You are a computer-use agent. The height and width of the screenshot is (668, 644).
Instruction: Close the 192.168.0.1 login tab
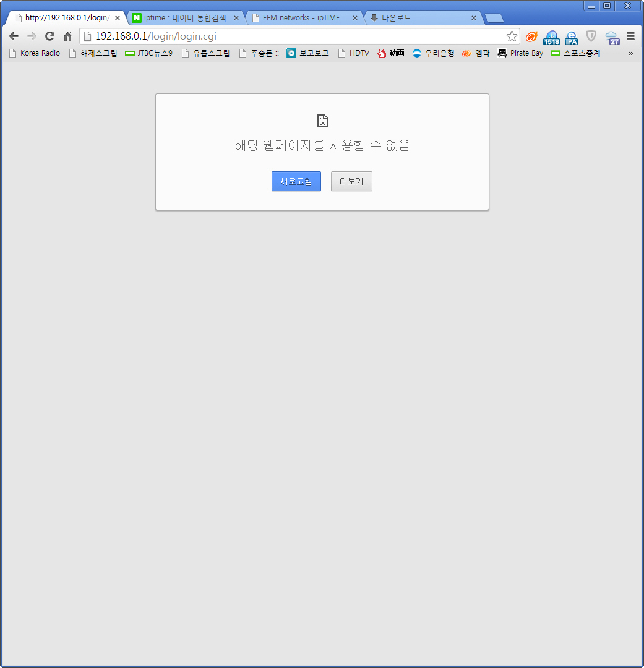(118, 18)
